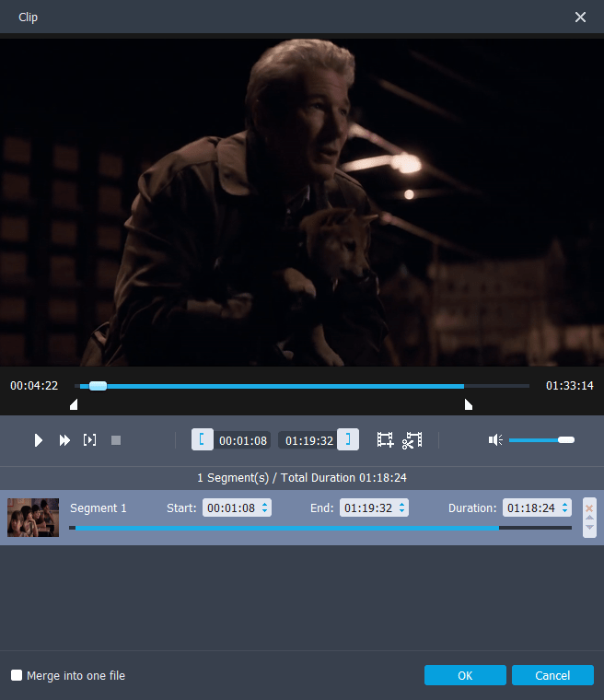Click the toolbar end time field 01:19:32

pyautogui.click(x=308, y=440)
